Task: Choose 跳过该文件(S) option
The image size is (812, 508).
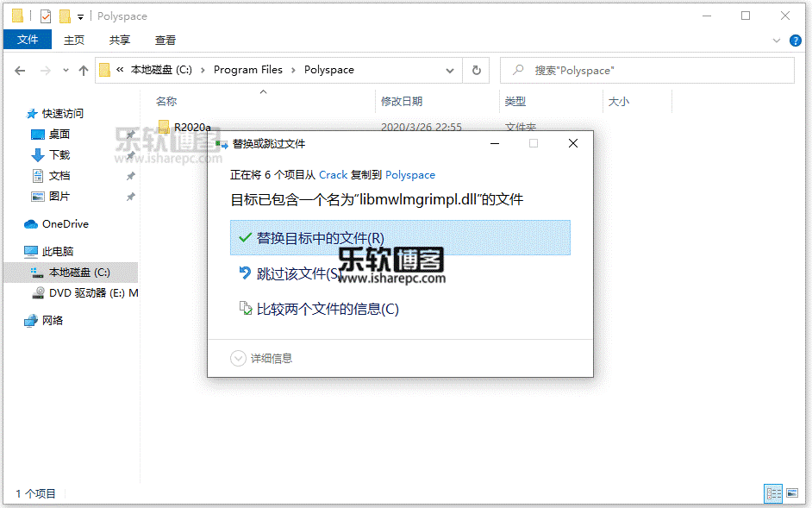Action: pyautogui.click(x=299, y=273)
